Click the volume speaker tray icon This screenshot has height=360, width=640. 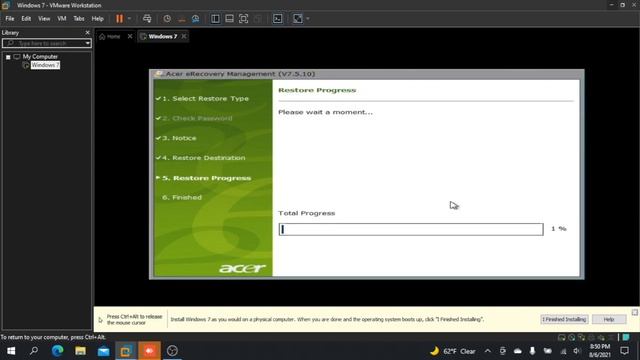(577, 351)
